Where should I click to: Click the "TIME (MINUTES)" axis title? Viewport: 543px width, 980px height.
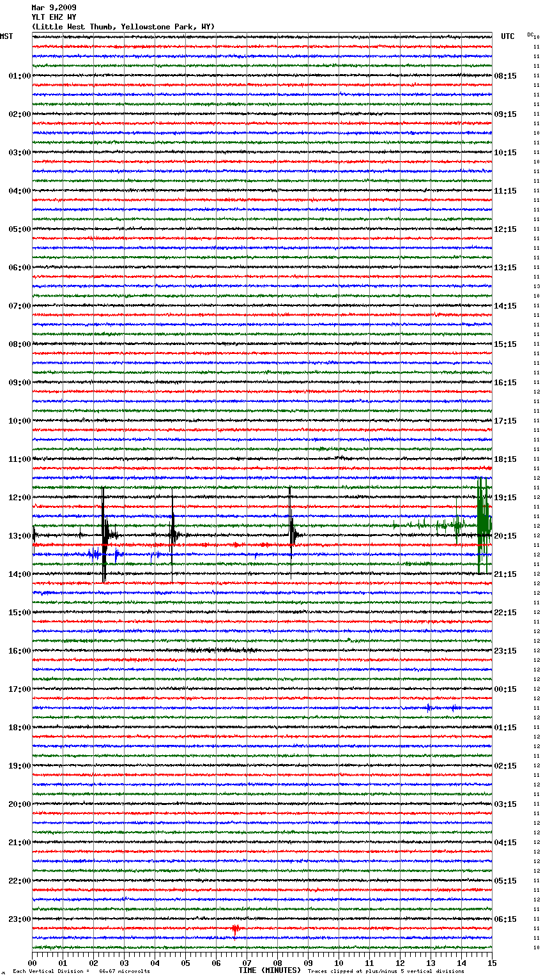(270, 970)
